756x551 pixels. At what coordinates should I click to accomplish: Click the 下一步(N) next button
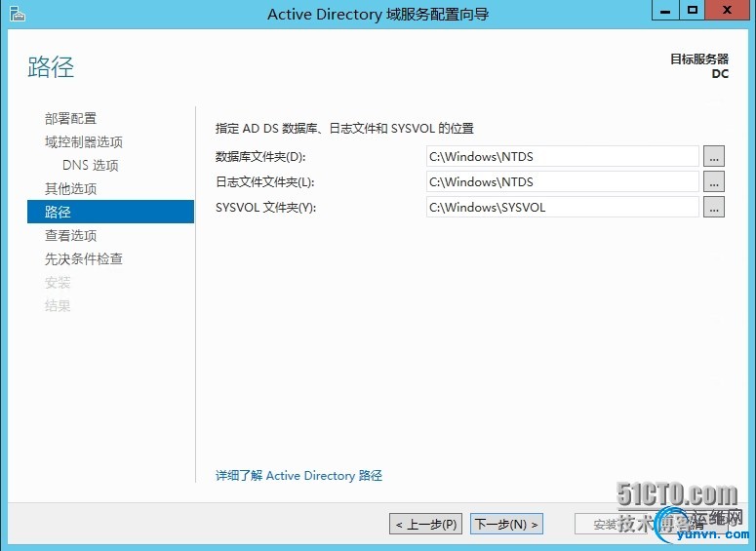click(506, 524)
